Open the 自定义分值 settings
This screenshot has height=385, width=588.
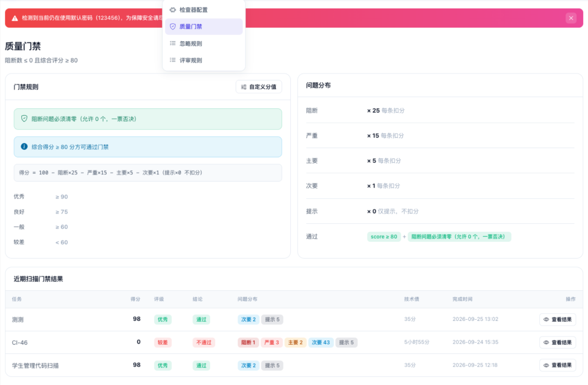pos(259,87)
